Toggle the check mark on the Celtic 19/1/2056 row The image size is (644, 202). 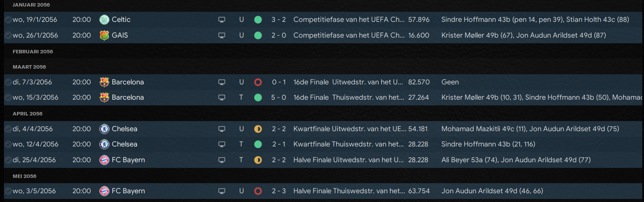pyautogui.click(x=8, y=20)
